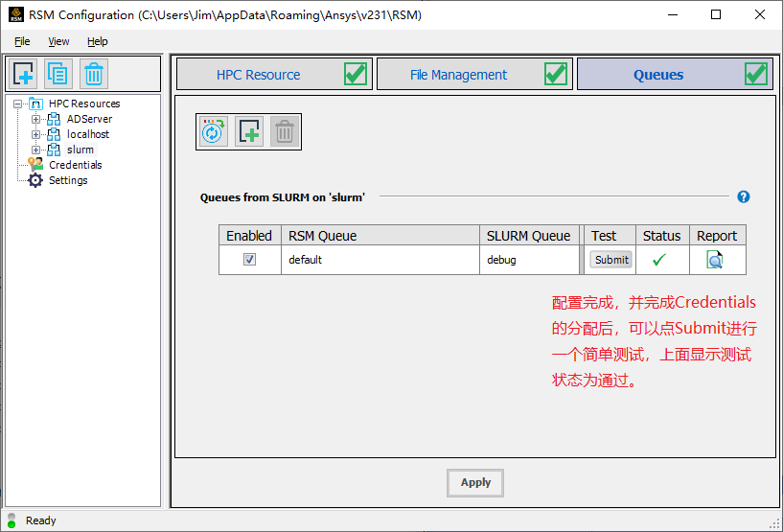Toggle the Enabled checkbox for default queue
The height and width of the screenshot is (532, 783).
pyautogui.click(x=249, y=259)
